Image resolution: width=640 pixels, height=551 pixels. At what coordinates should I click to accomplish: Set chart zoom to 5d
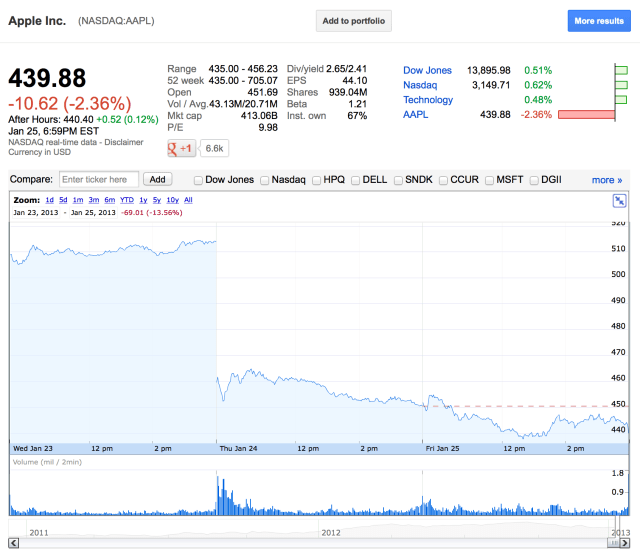pyautogui.click(x=63, y=200)
